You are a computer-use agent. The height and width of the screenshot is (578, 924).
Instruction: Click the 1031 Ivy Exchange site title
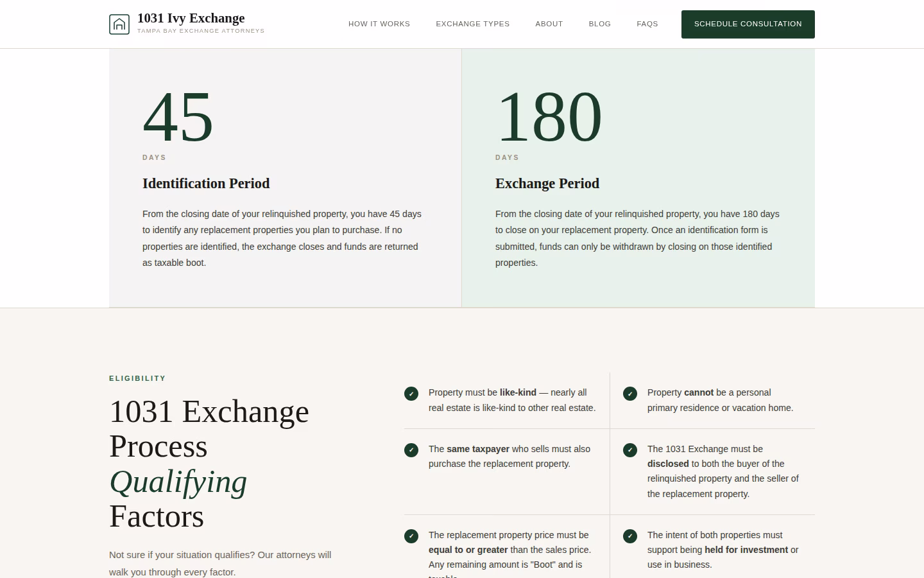point(191,18)
